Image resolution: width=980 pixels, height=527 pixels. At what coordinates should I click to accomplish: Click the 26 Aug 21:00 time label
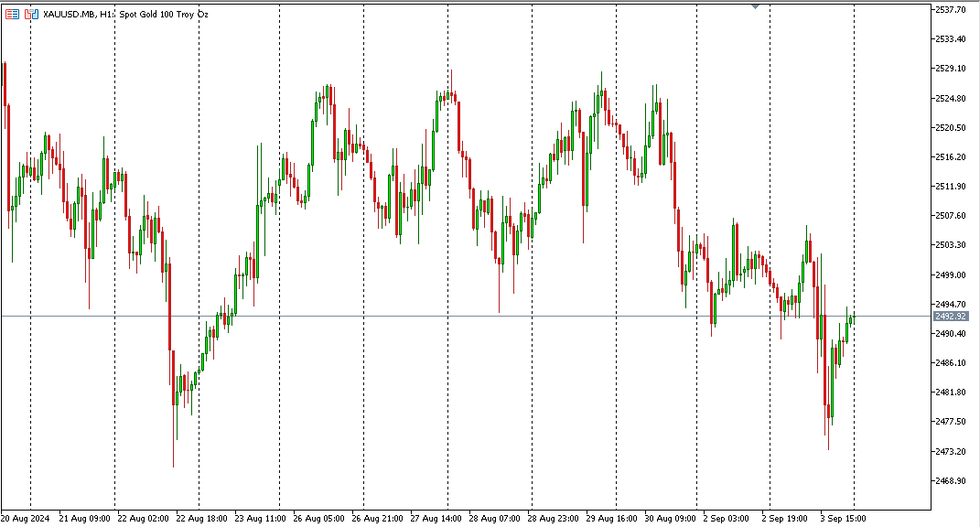[378, 518]
